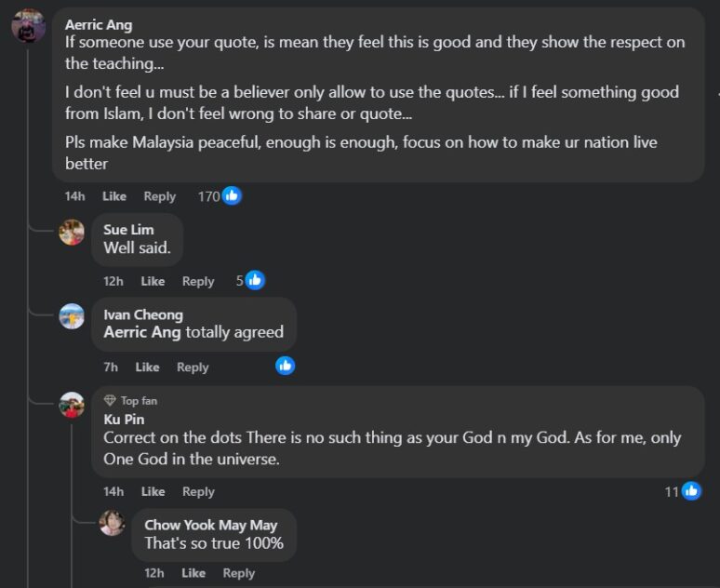Screen dimensions: 720x588
Task: Open Chow Yook May May's profile picture
Action: pyautogui.click(x=113, y=523)
